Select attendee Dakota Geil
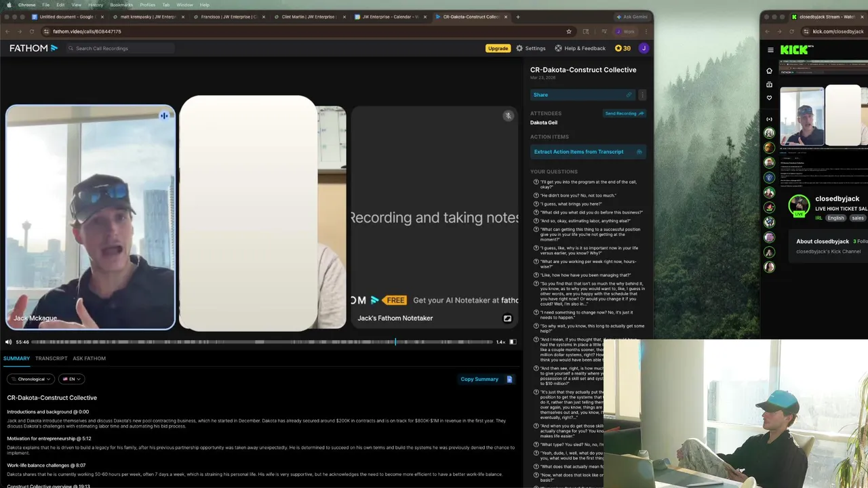The height and width of the screenshot is (488, 868). pos(544,123)
